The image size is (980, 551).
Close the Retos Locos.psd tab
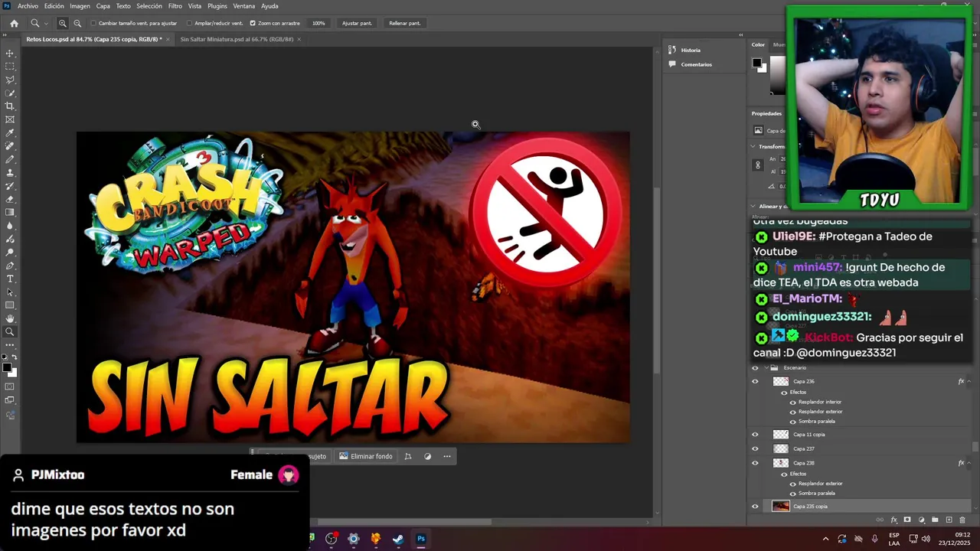[167, 39]
